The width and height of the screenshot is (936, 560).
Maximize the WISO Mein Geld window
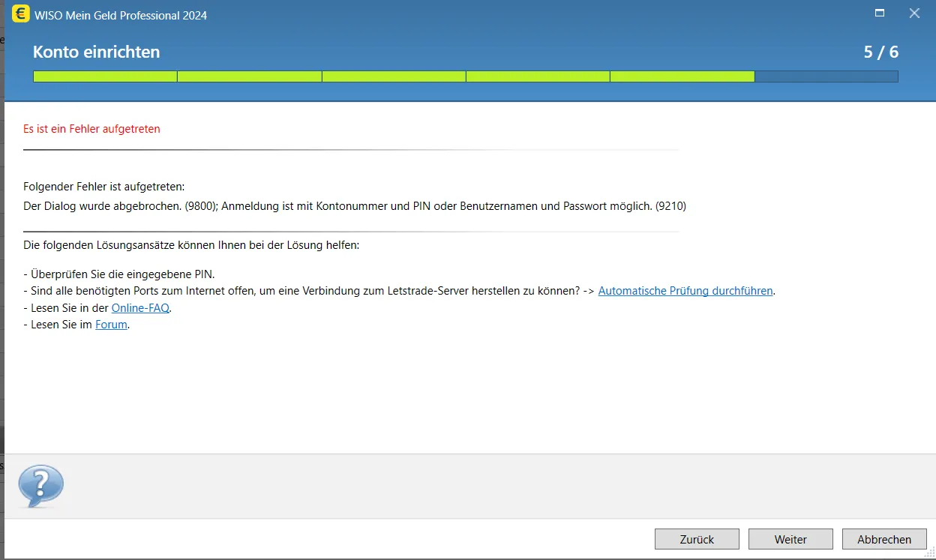880,13
